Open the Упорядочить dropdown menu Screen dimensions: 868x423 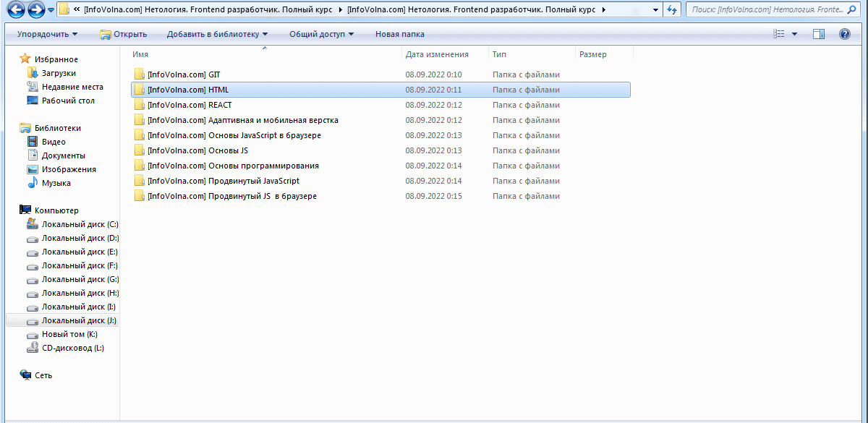pyautogui.click(x=47, y=34)
